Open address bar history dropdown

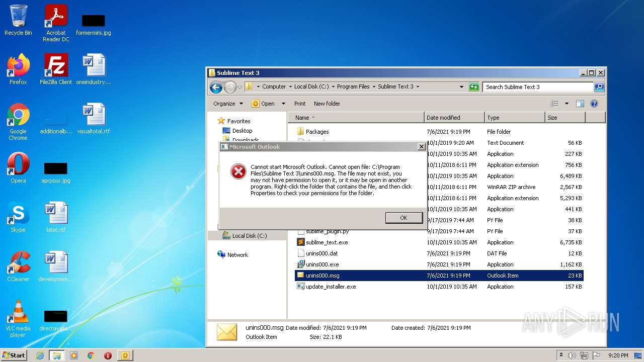(x=461, y=87)
